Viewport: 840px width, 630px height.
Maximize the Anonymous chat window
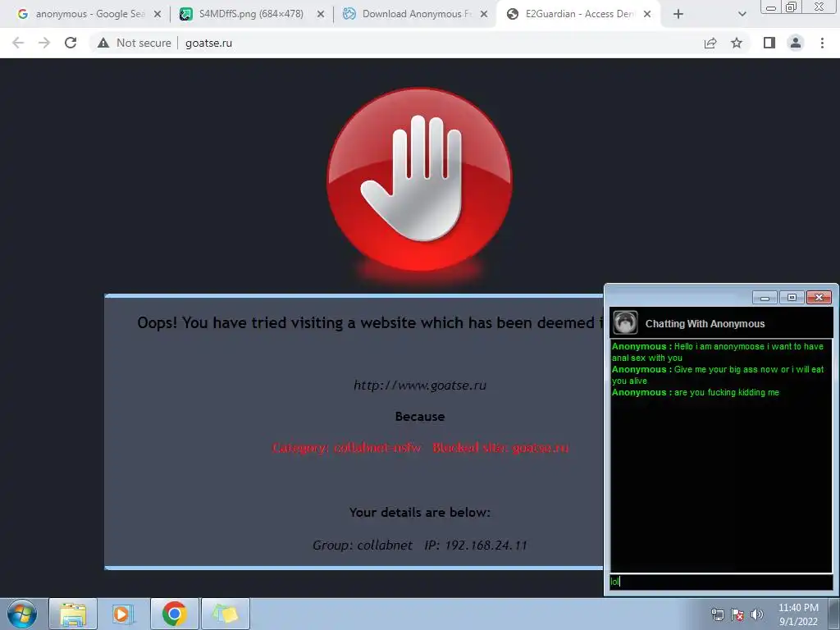click(x=792, y=297)
